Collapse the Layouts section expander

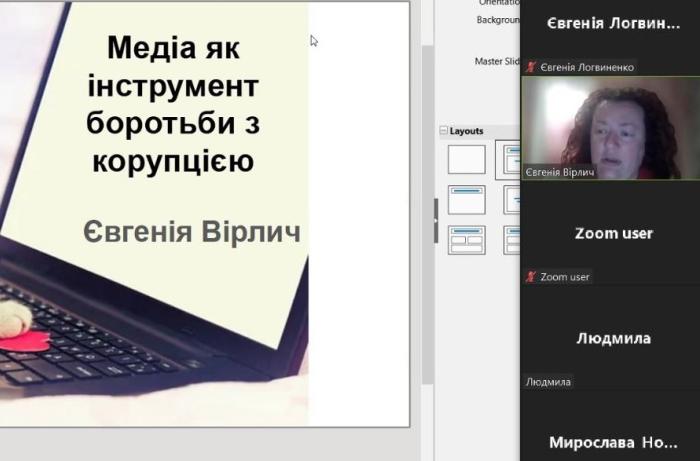click(443, 130)
